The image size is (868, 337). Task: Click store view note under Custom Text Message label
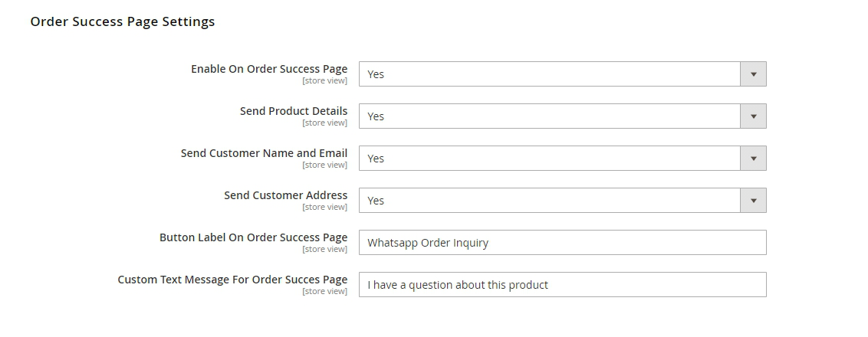(324, 292)
